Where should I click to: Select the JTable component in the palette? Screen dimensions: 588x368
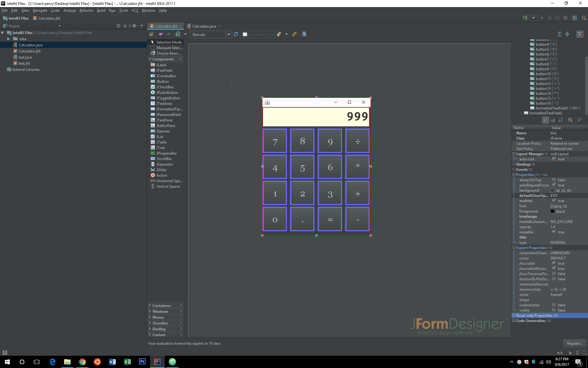point(161,142)
